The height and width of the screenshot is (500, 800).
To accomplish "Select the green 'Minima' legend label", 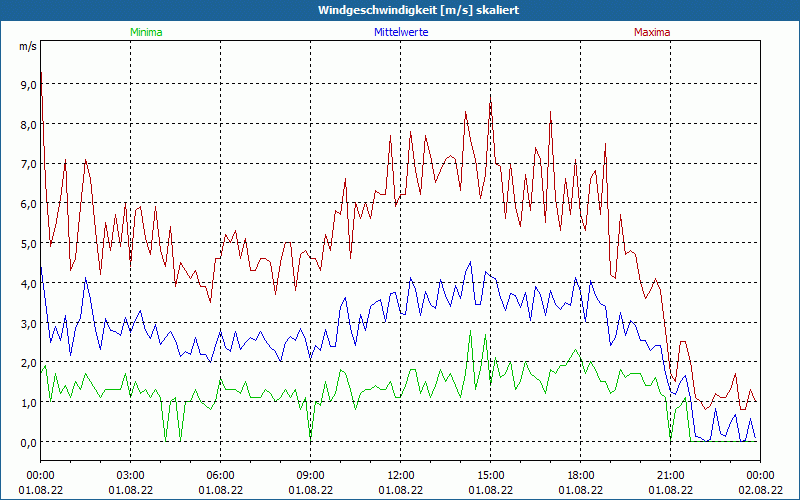I will (146, 32).
